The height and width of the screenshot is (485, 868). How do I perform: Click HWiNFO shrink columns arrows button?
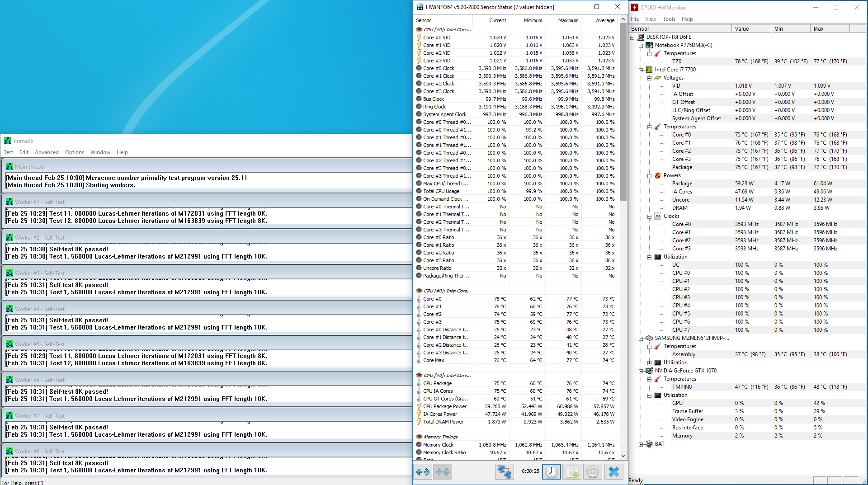[443, 472]
